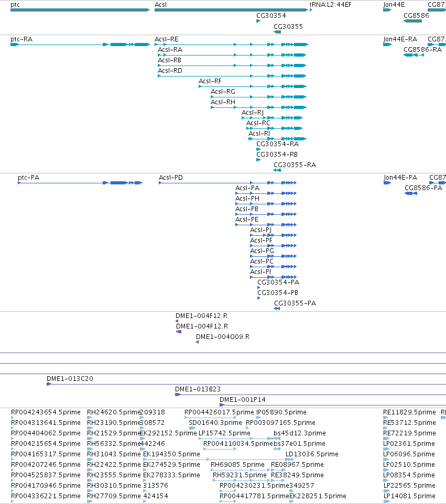Image resolution: width=446 pixels, height=504 pixels.
Task: Click the DME1-001P14 clone label
Action: 243,400
